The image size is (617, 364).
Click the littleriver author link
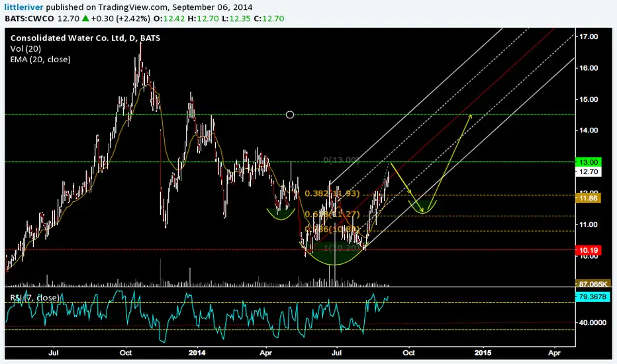point(24,7)
